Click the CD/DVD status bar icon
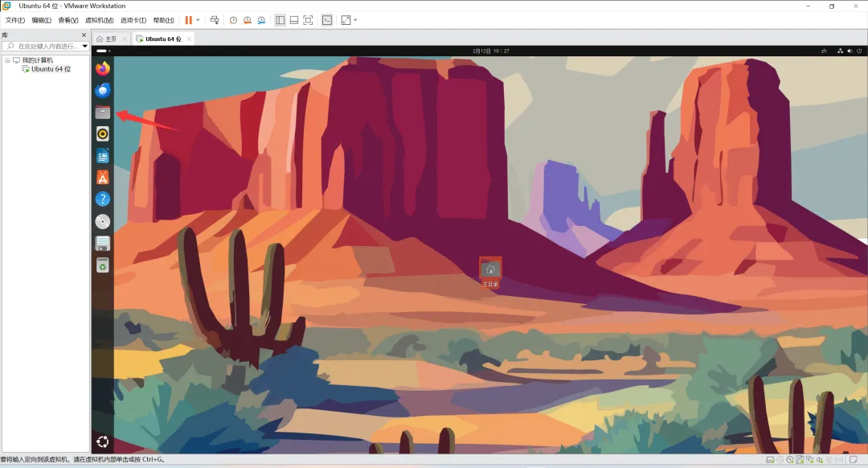 coord(790,460)
